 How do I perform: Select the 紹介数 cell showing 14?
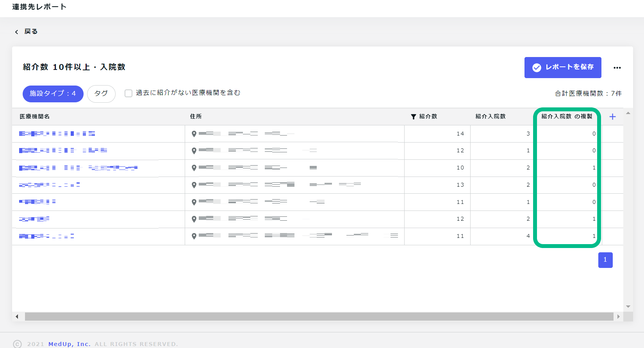point(437,134)
